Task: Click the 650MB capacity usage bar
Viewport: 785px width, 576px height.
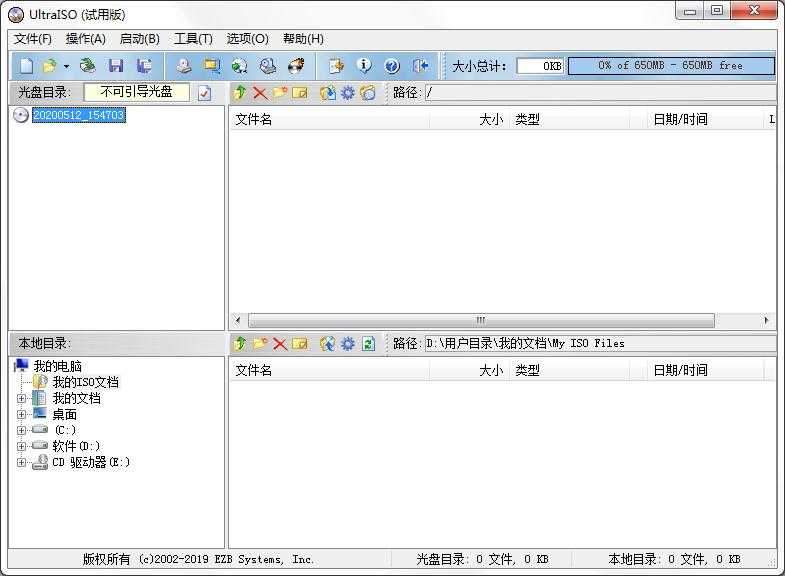Action: tap(671, 66)
